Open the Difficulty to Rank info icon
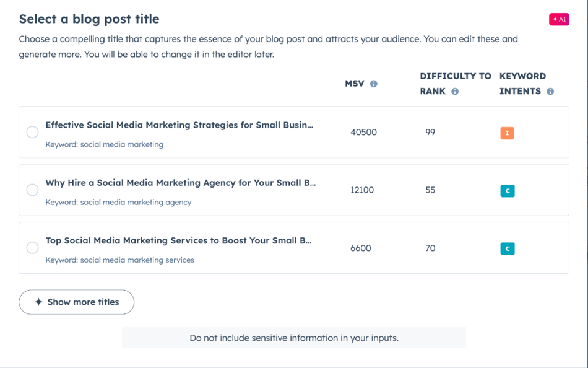The image size is (588, 368). pyautogui.click(x=455, y=91)
